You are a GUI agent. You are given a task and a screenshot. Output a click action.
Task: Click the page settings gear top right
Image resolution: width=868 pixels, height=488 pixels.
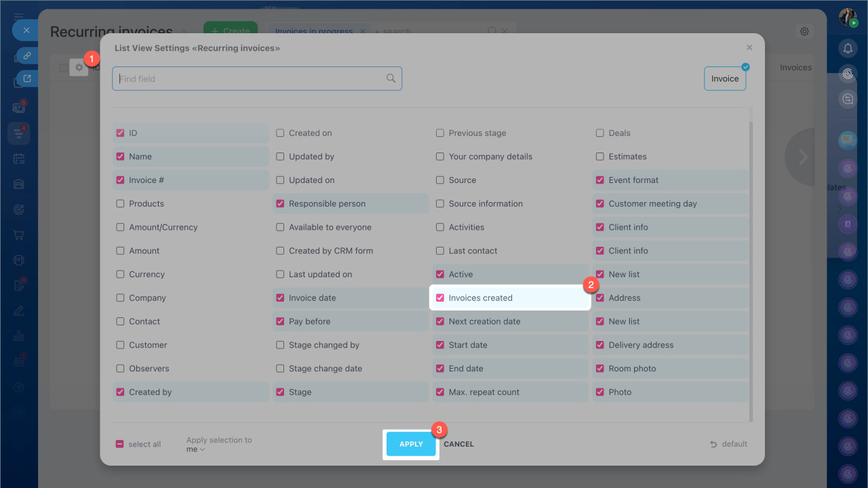pos(804,31)
